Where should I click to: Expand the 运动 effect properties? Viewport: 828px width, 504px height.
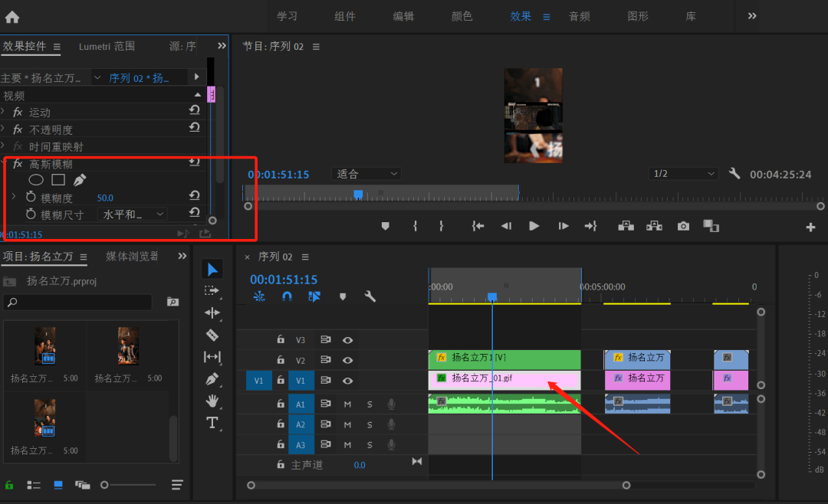[4, 112]
